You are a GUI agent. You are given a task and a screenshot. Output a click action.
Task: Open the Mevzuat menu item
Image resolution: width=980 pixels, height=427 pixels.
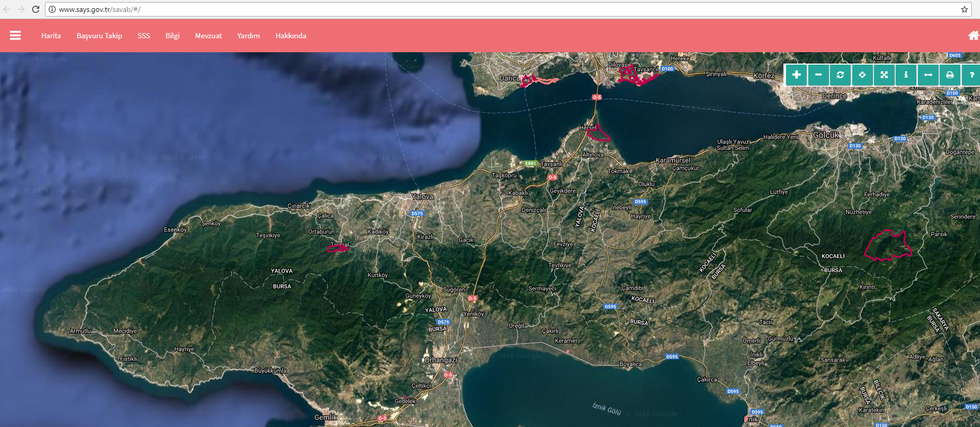tap(208, 36)
